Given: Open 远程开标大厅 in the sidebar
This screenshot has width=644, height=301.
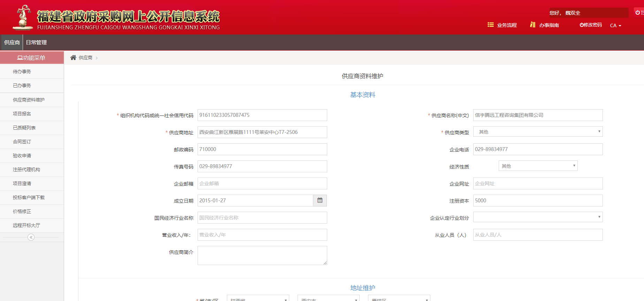Looking at the screenshot, I should [32, 225].
